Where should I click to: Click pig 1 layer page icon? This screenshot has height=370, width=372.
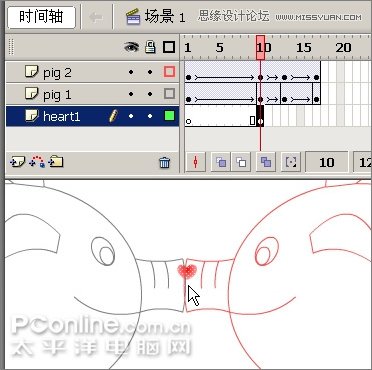click(32, 94)
